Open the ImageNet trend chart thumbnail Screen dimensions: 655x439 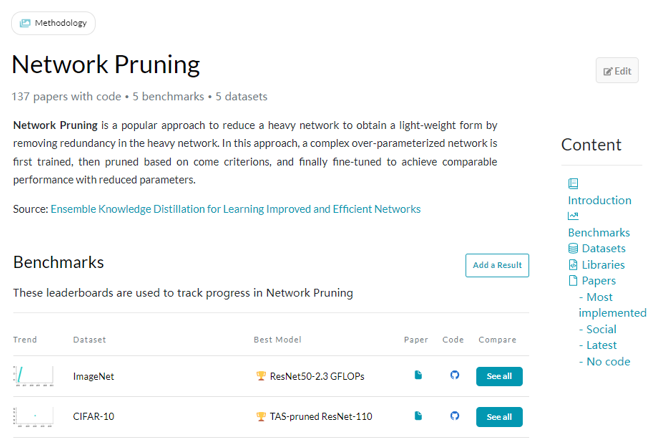[x=33, y=376]
